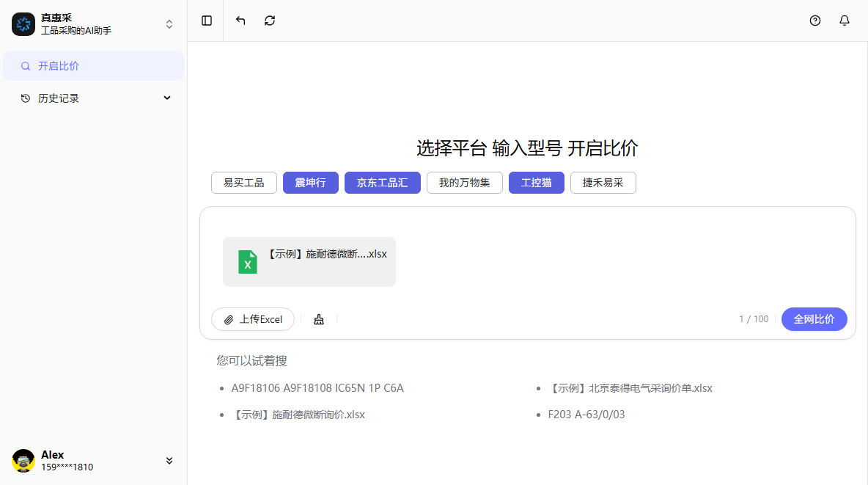Expand the 历史记录 chevron

[x=166, y=97]
